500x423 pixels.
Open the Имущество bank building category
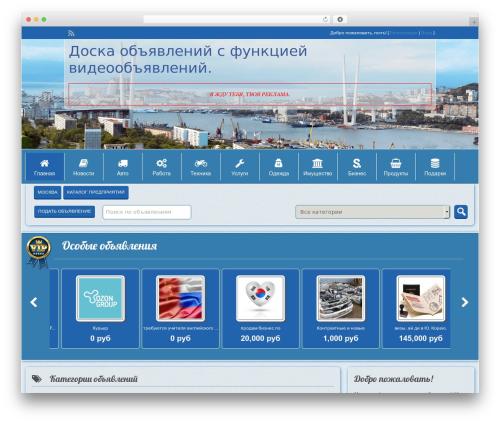point(318,167)
